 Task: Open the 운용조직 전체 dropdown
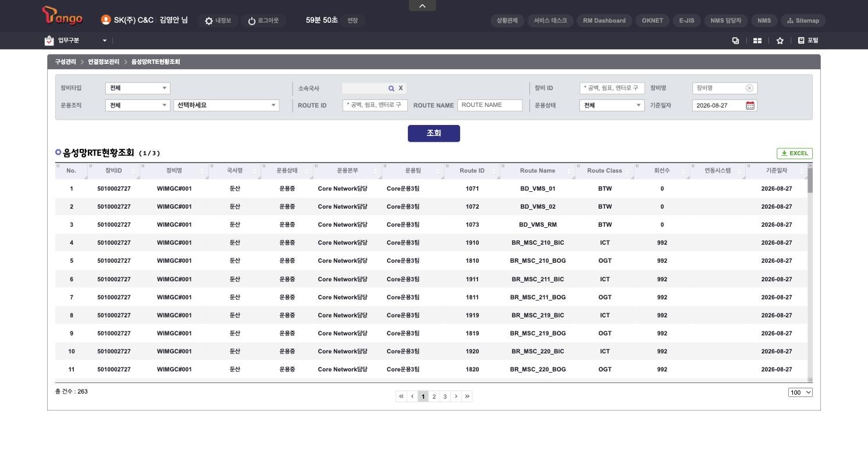coord(138,105)
